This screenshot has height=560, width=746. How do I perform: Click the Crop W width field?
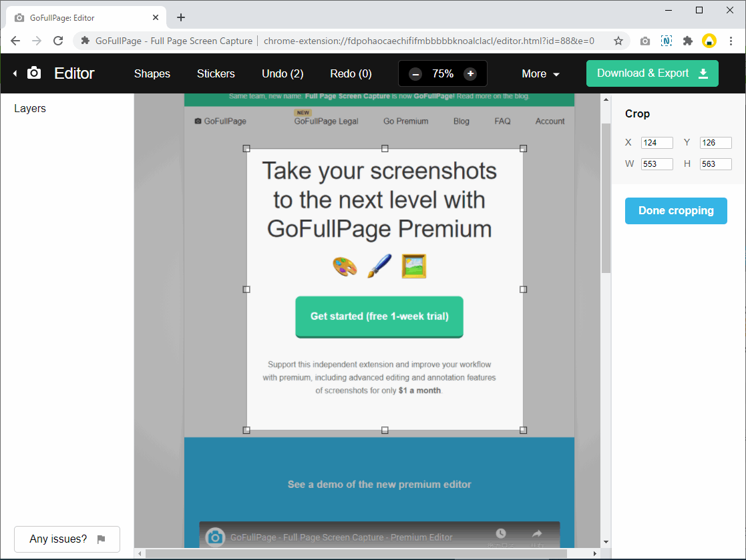[657, 164]
